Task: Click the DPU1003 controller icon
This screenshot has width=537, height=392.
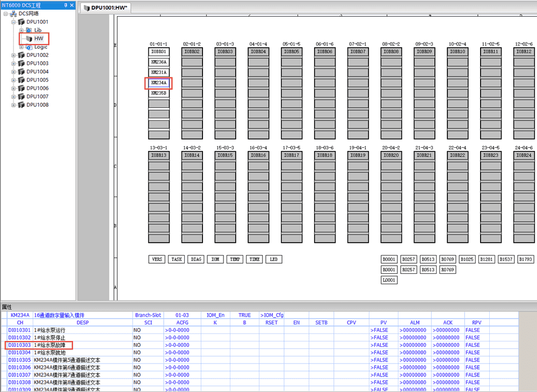Action: click(21, 63)
